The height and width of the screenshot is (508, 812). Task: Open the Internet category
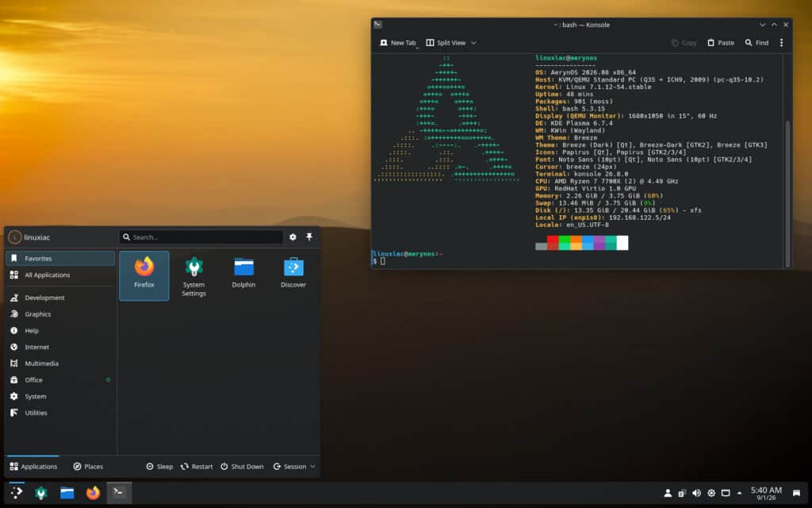pos(60,347)
